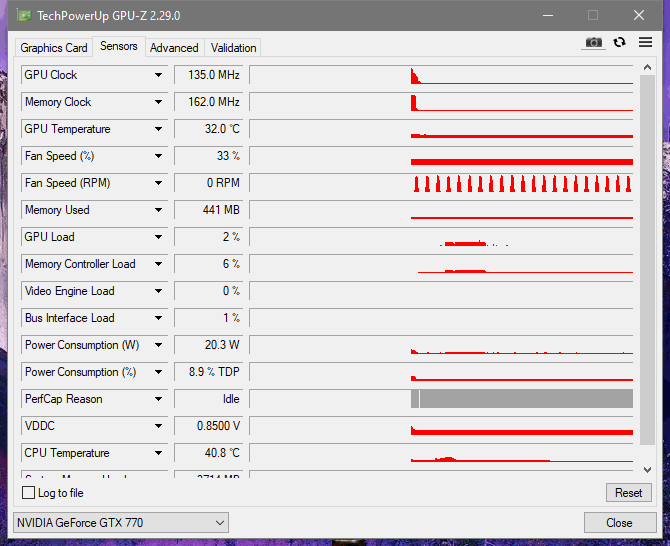
Task: Click the GPU Clock history graph
Action: [441, 75]
